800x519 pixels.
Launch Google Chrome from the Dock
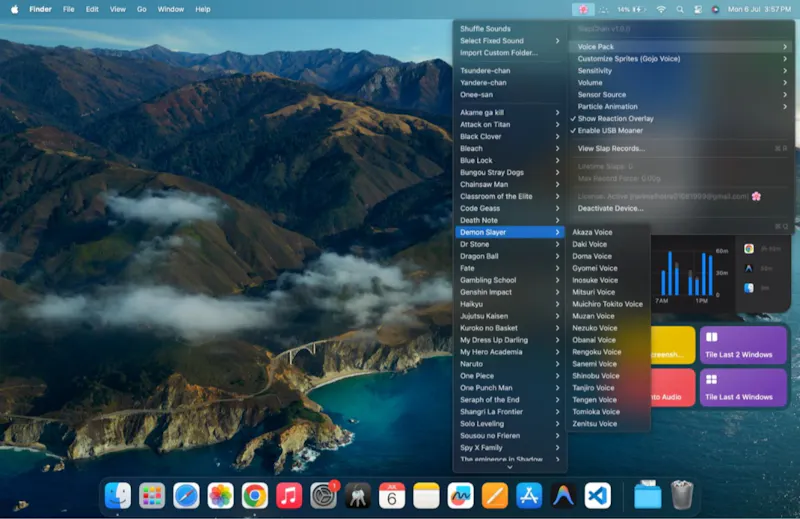click(x=254, y=496)
